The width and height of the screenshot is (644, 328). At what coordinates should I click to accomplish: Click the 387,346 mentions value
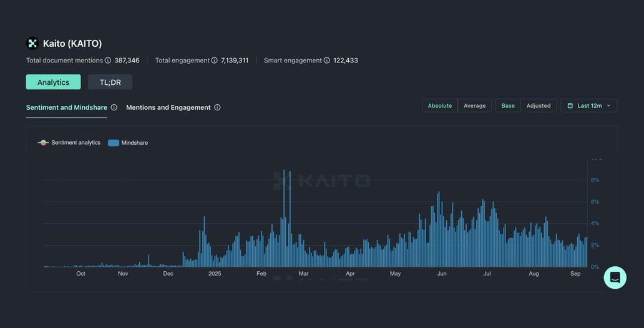point(127,60)
